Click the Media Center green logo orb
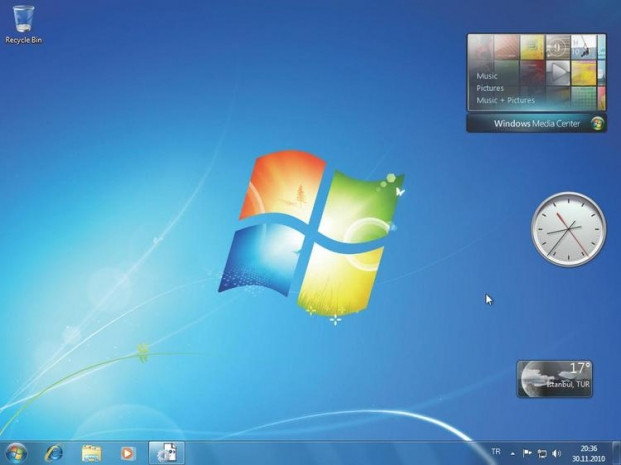The height and width of the screenshot is (465, 621). point(597,124)
